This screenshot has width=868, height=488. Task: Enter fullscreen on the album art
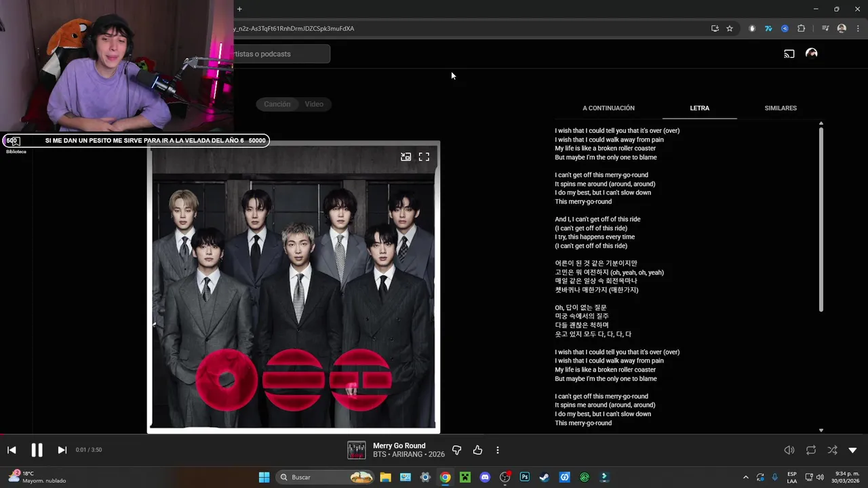pyautogui.click(x=424, y=157)
